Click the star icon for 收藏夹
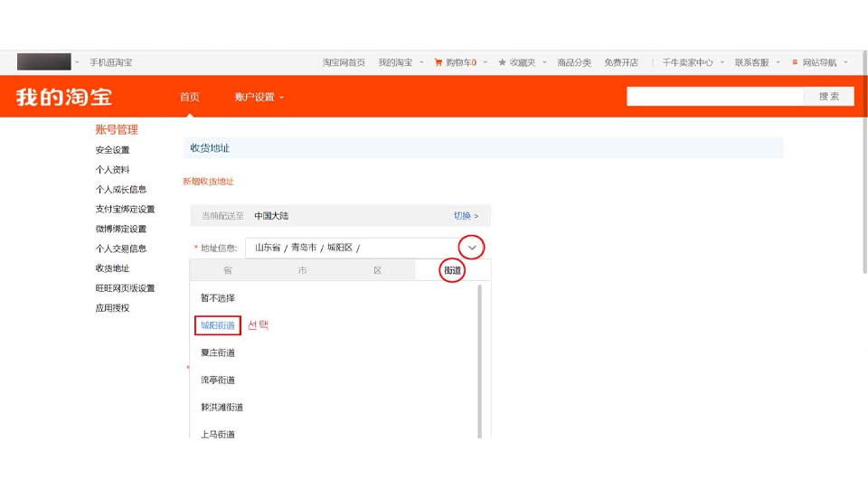 [502, 62]
